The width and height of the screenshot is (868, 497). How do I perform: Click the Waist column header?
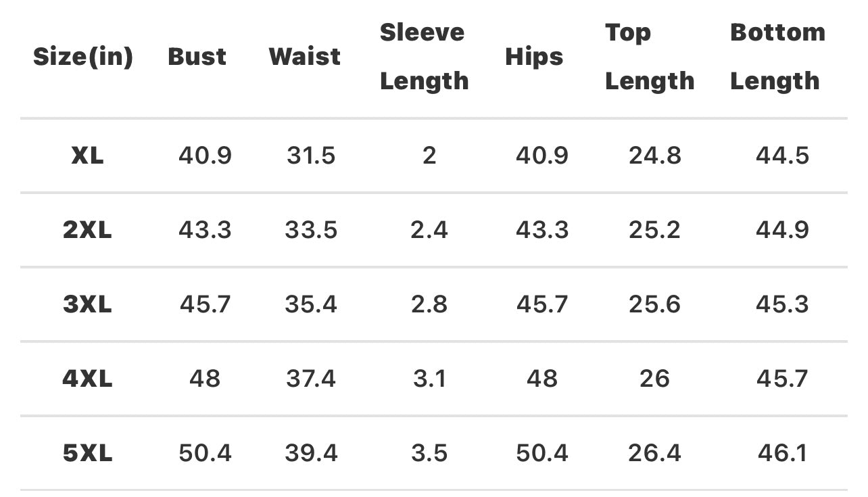point(305,57)
